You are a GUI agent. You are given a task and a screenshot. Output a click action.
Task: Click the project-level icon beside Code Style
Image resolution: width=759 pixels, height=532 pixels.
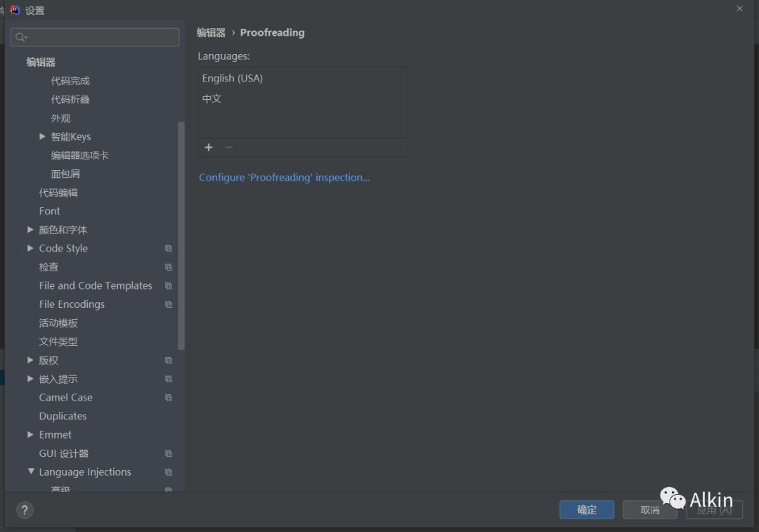[169, 248]
